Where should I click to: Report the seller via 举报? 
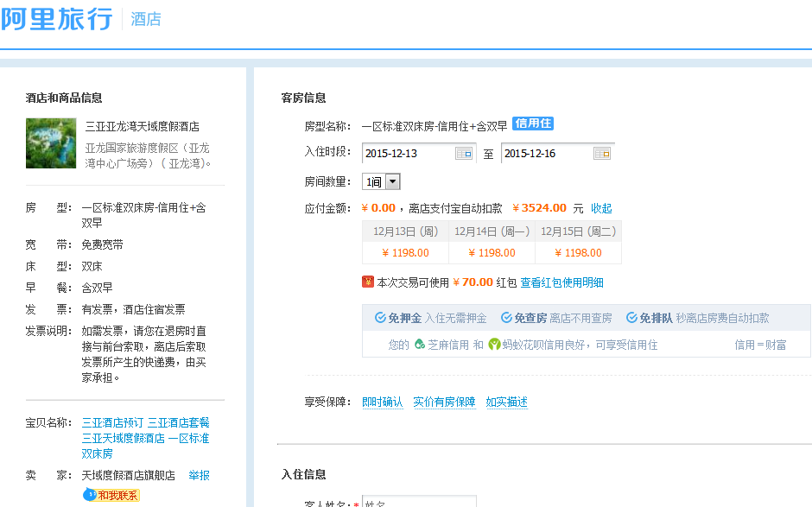click(x=199, y=475)
